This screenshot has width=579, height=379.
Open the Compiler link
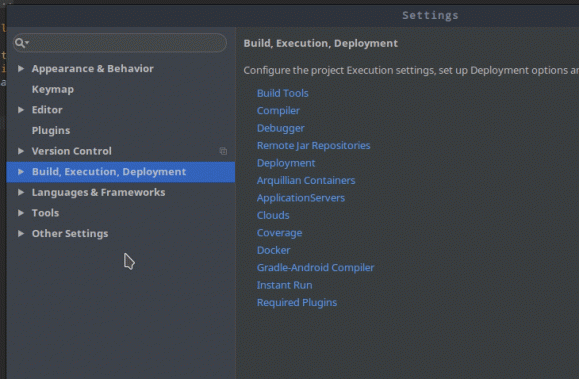pos(278,111)
